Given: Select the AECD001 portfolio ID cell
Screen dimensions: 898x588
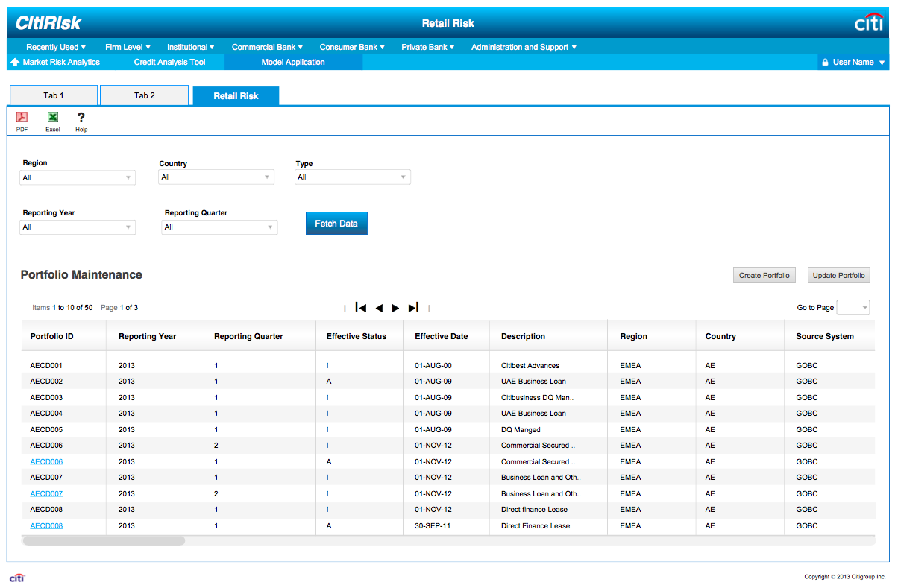Looking at the screenshot, I should tap(46, 366).
